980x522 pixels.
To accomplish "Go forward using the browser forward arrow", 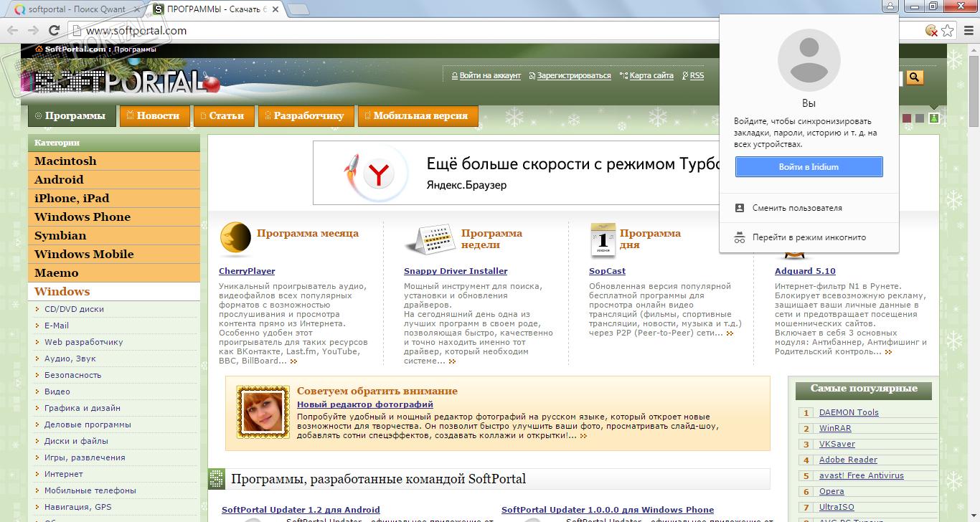I will (x=33, y=31).
